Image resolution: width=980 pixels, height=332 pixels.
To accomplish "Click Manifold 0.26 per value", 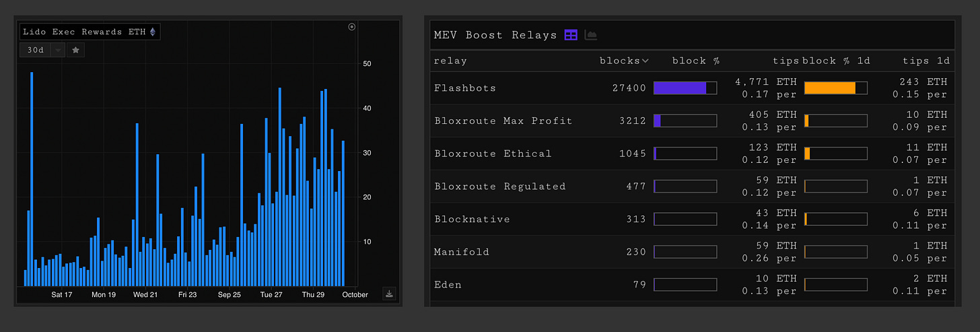I will [769, 259].
